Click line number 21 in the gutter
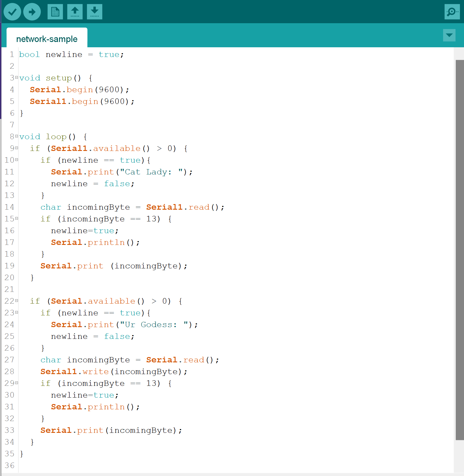464x476 pixels. pos(9,290)
